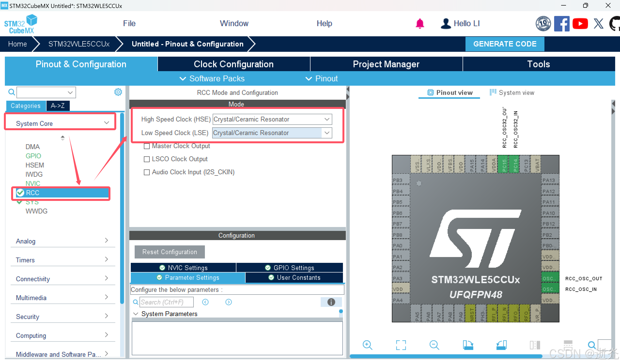The height and width of the screenshot is (364, 620).
Task: Enable Master Clock Output checkbox
Action: (146, 146)
